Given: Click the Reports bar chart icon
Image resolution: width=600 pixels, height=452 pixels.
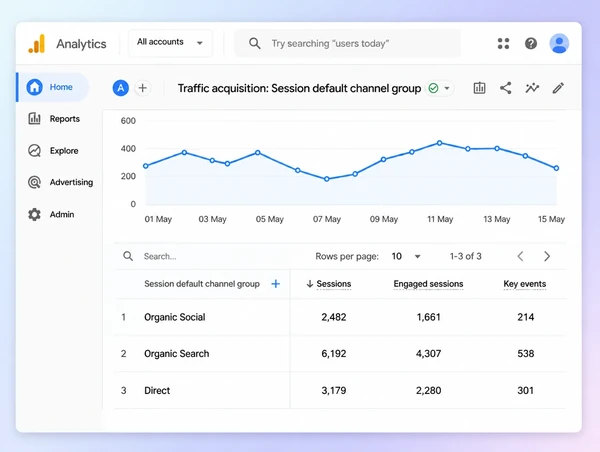Looking at the screenshot, I should (34, 119).
